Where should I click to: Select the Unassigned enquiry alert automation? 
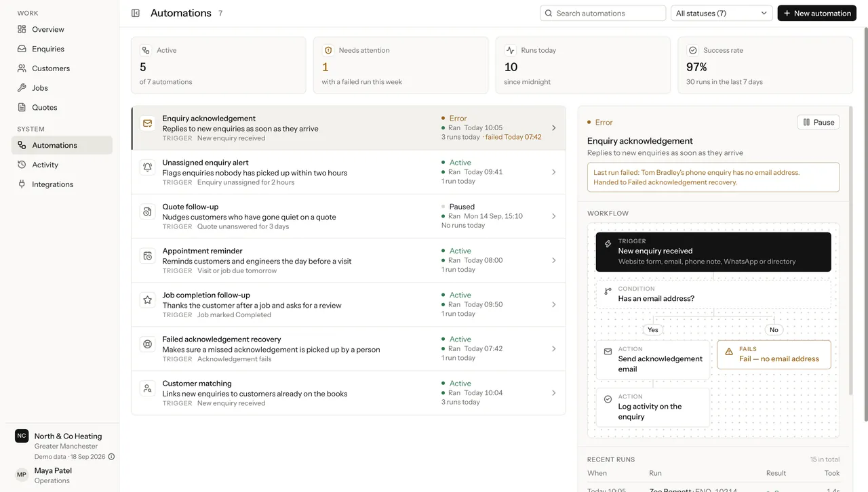pos(349,172)
